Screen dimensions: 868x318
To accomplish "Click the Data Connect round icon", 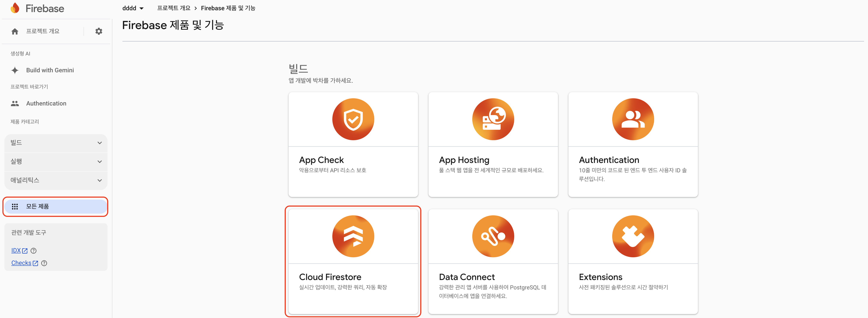I will [x=493, y=236].
